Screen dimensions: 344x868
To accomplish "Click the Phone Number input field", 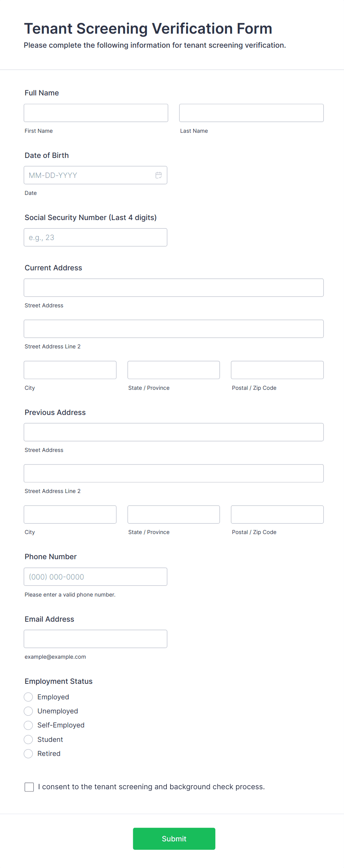I will pyautogui.click(x=95, y=577).
